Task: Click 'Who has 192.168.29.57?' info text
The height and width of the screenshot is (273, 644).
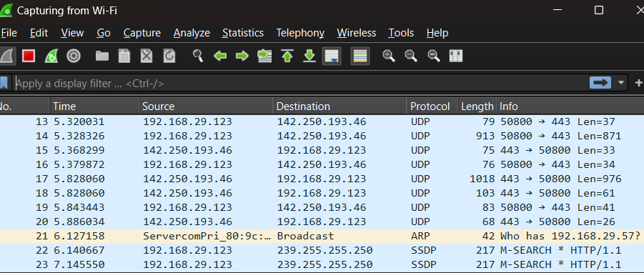Action: (570, 236)
